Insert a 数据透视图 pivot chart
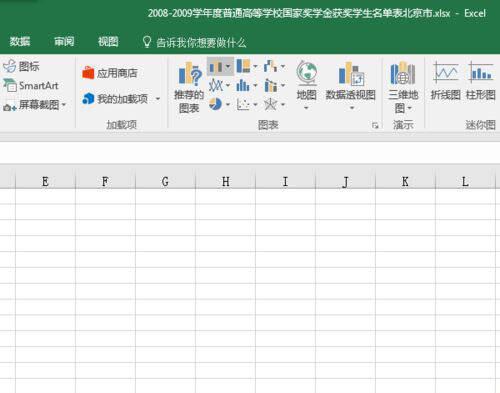The width and height of the screenshot is (500, 393). click(x=351, y=81)
